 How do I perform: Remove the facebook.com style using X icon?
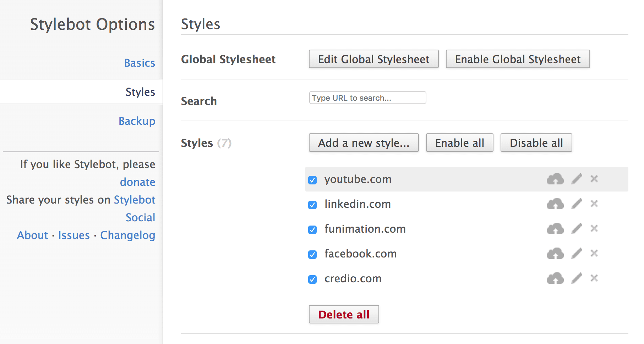[594, 253]
